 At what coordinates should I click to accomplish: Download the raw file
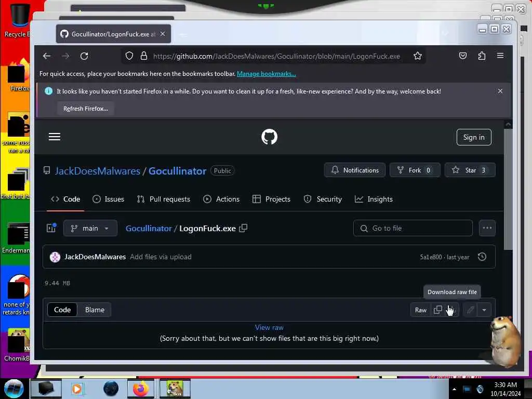tap(452, 310)
